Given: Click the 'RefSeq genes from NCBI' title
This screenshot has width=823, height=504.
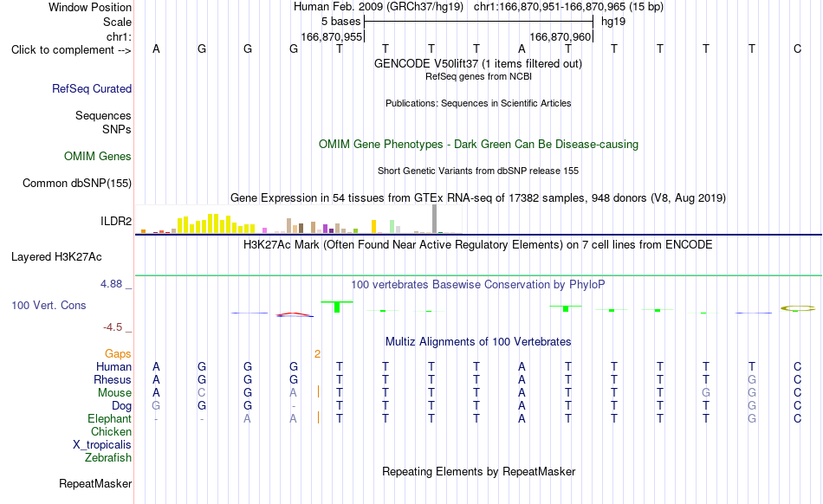Looking at the screenshot, I should (x=478, y=76).
